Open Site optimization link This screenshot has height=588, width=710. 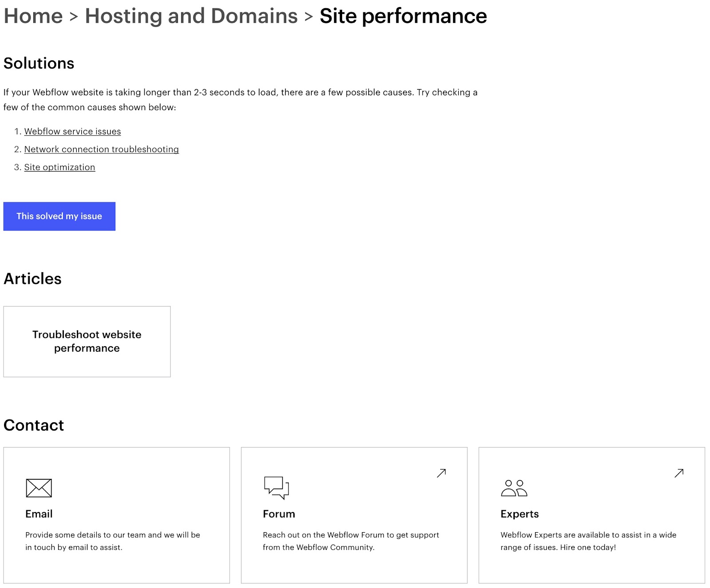coord(59,167)
